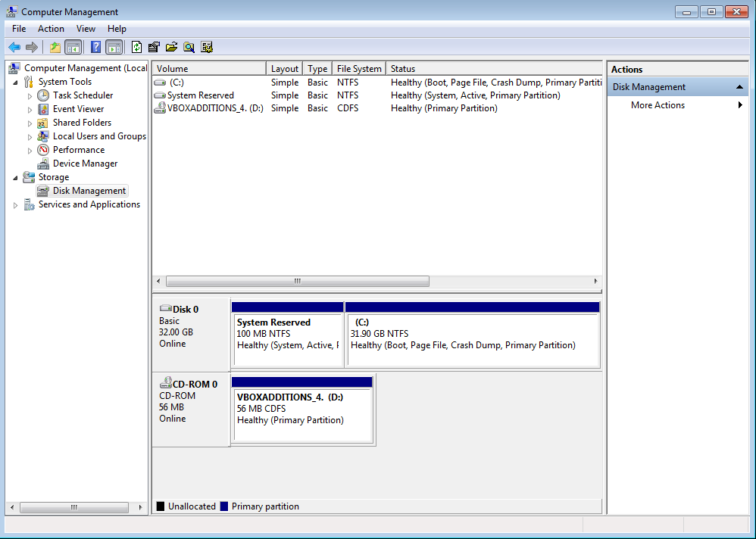The height and width of the screenshot is (539, 756).
Task: Click the gray Forward arrow in toolbar
Action: 32,47
